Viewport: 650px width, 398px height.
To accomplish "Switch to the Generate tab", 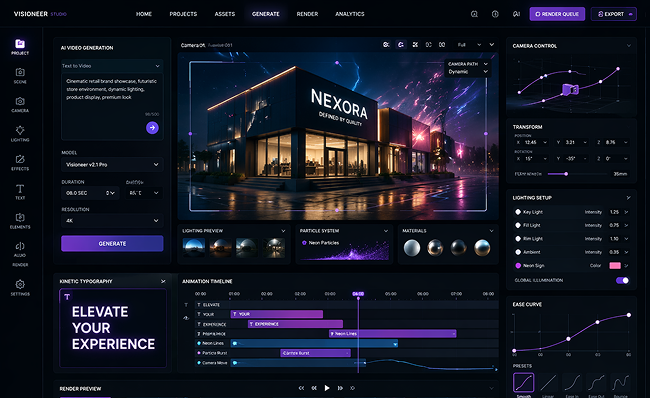I will [x=266, y=14].
